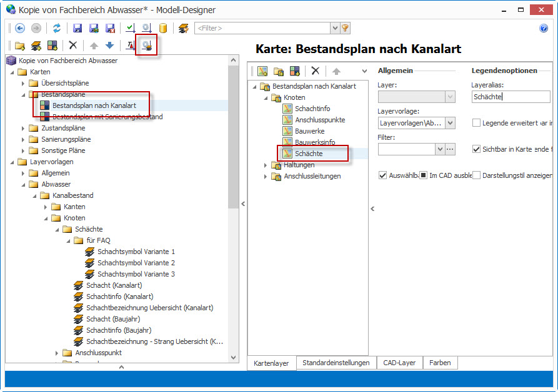Expand the Übersichtspläne folder in tree
This screenshot has width=558, height=392.
(x=24, y=83)
